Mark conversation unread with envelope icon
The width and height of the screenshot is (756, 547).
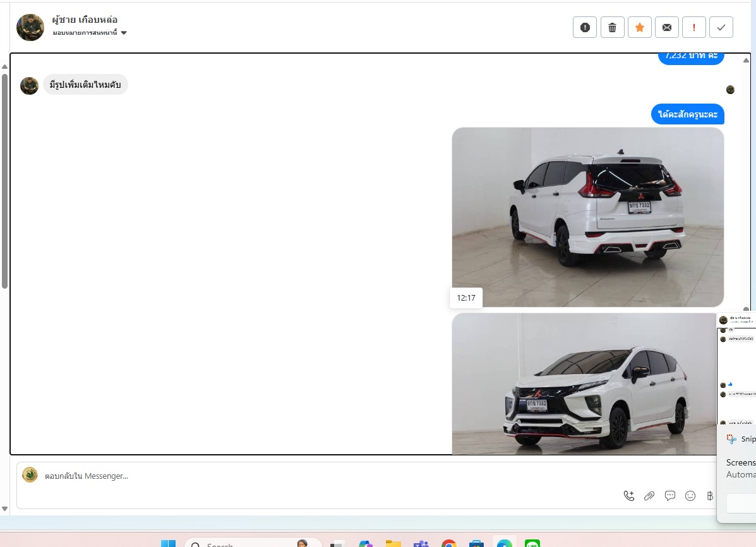pos(667,27)
